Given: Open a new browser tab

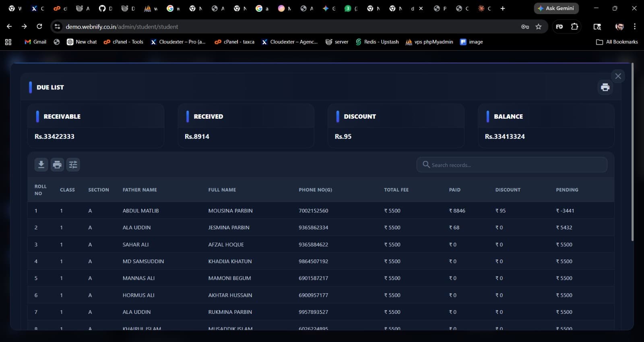Looking at the screenshot, I should (502, 8).
